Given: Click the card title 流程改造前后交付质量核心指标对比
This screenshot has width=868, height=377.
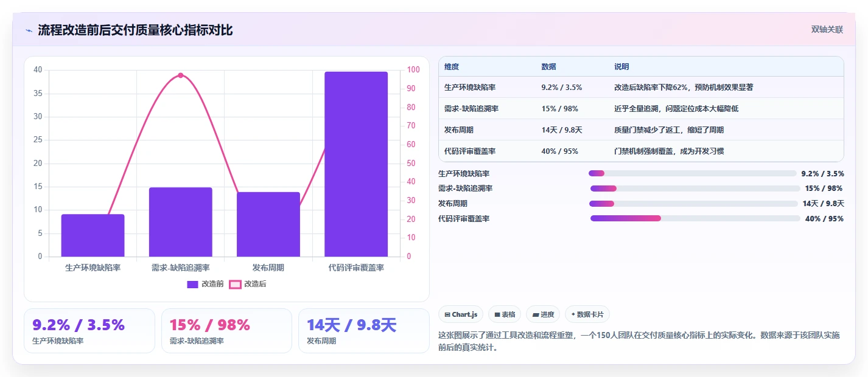Looking at the screenshot, I should coord(135,30).
